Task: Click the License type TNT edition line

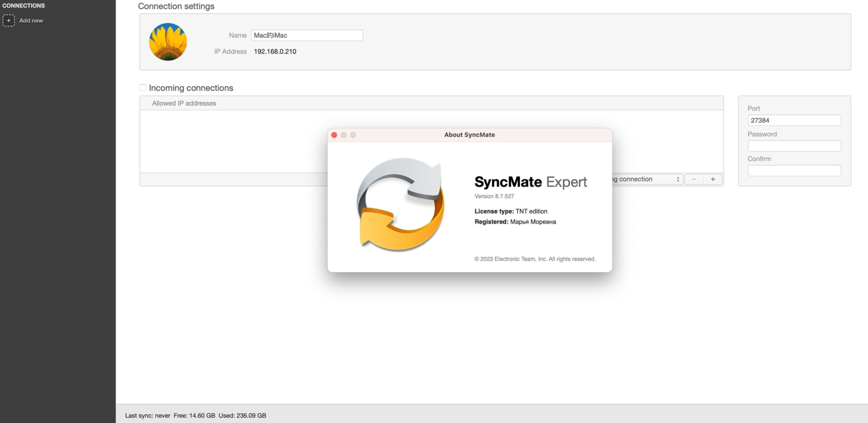Action: point(511,211)
